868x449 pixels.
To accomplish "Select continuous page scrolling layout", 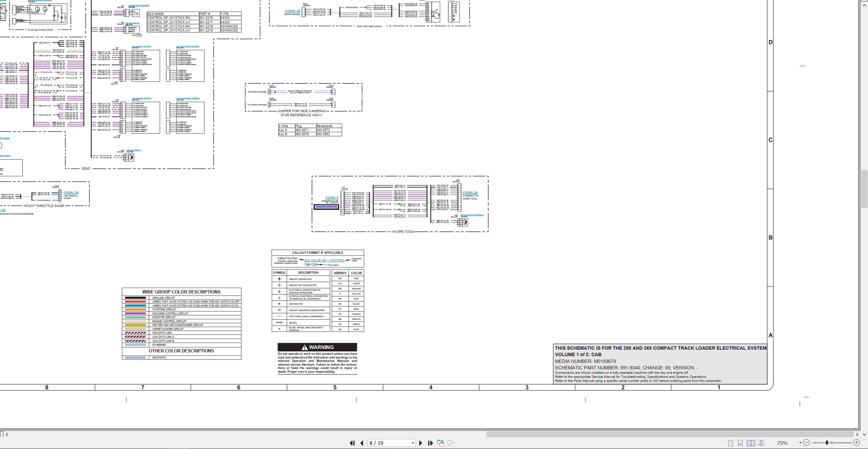I will click(741, 443).
